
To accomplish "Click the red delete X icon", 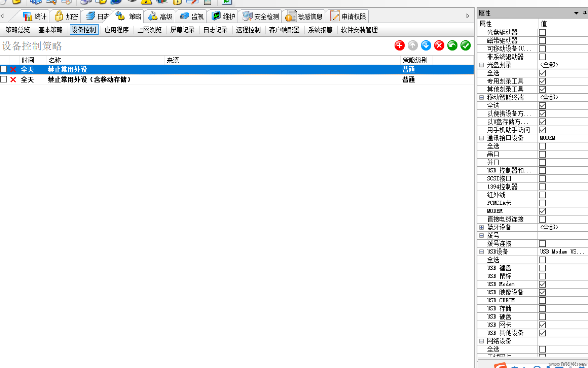I will (439, 46).
